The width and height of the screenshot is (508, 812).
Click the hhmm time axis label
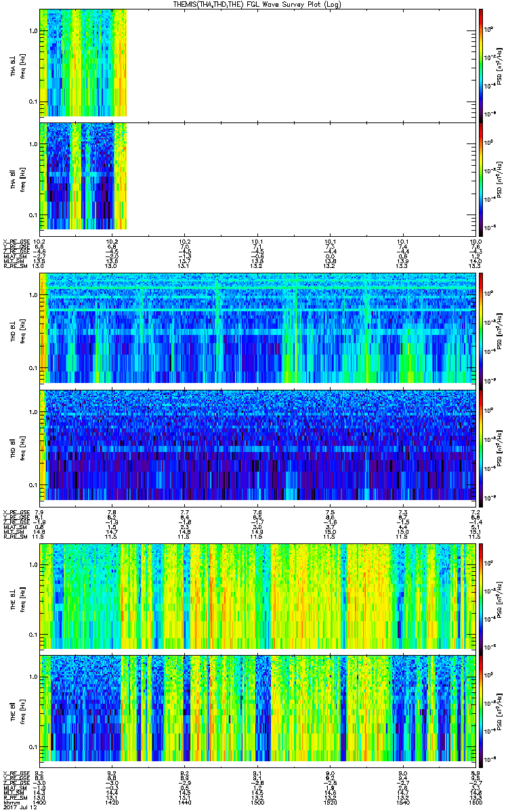10,803
